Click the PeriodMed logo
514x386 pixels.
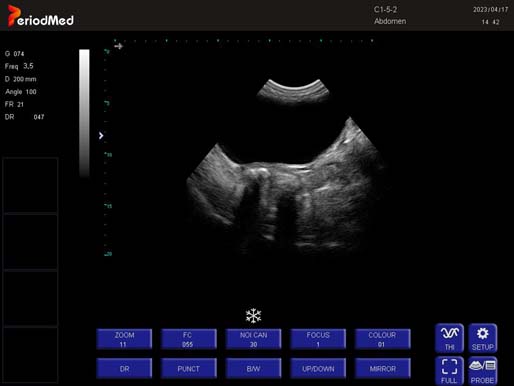(41, 16)
